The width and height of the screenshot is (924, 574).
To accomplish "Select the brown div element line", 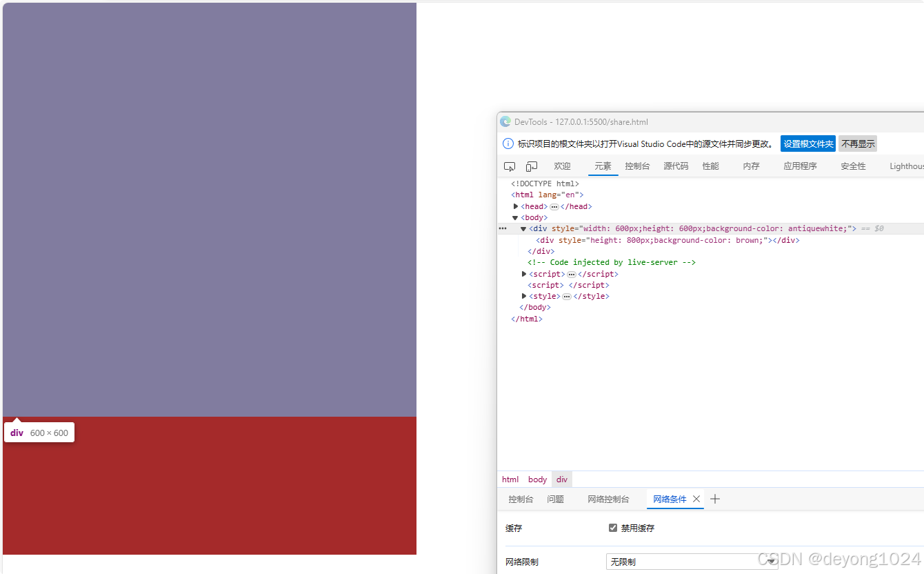I will pos(667,240).
